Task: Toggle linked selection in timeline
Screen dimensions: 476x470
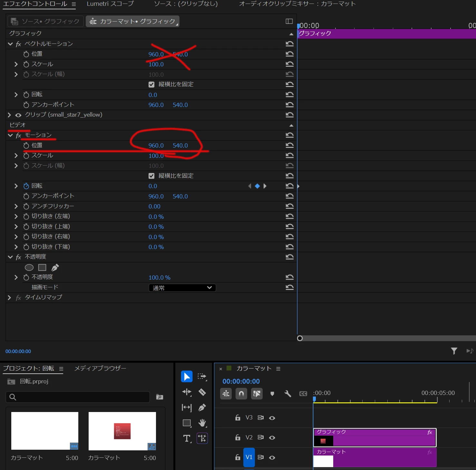Action: coord(257,393)
